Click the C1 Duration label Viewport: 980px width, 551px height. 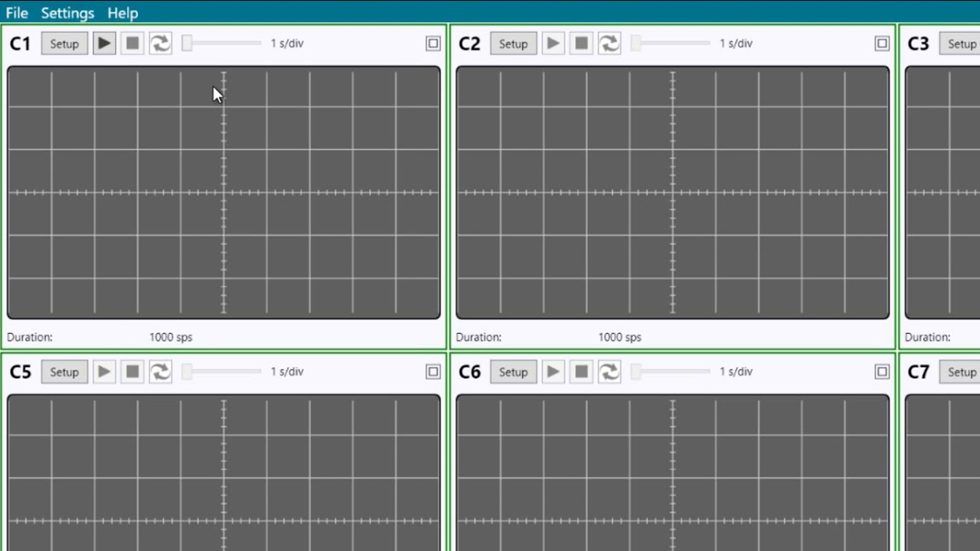click(x=30, y=337)
